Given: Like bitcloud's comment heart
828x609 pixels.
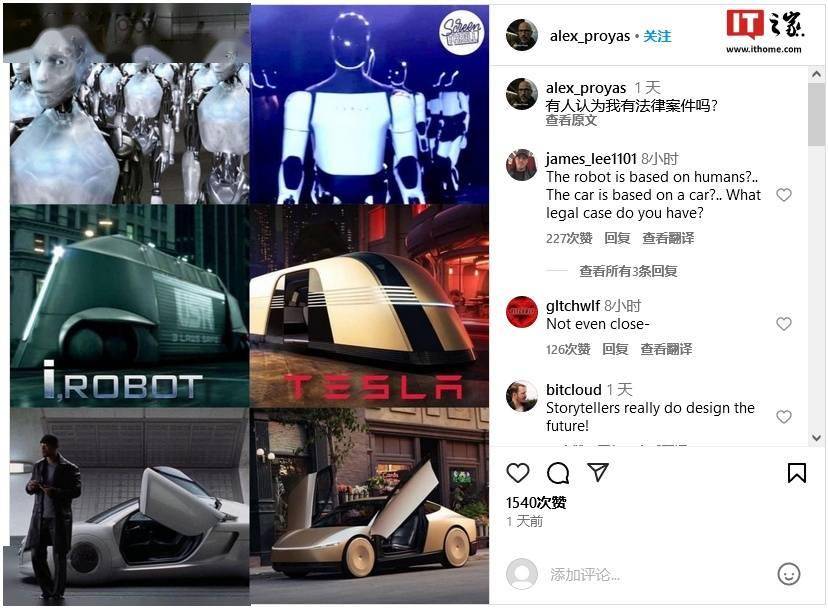Looking at the screenshot, I should 784,417.
